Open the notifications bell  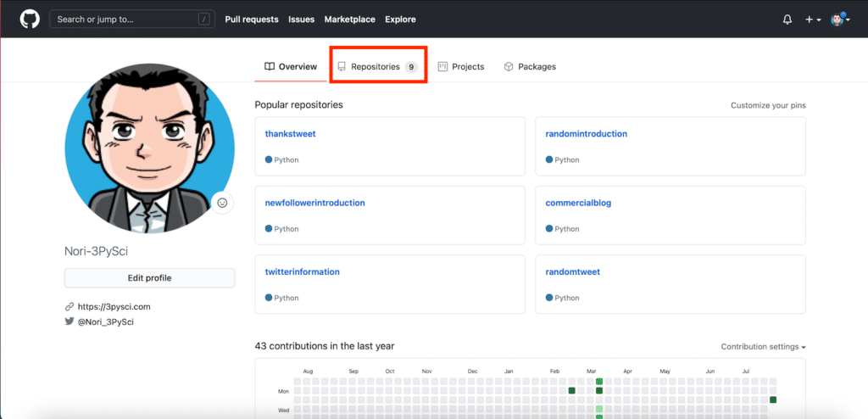[x=787, y=20]
